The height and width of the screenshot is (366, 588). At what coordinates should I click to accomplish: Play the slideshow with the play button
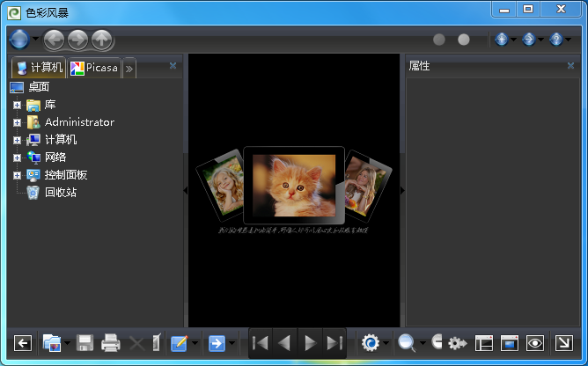pyautogui.click(x=310, y=343)
